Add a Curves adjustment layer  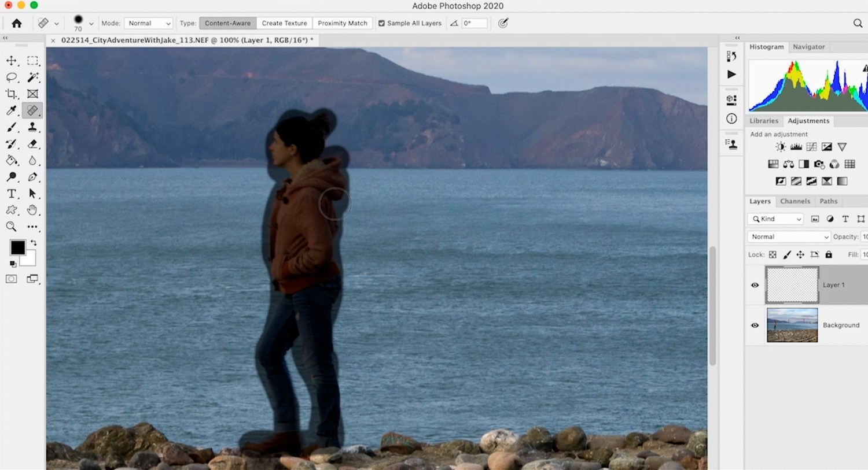[x=811, y=146]
